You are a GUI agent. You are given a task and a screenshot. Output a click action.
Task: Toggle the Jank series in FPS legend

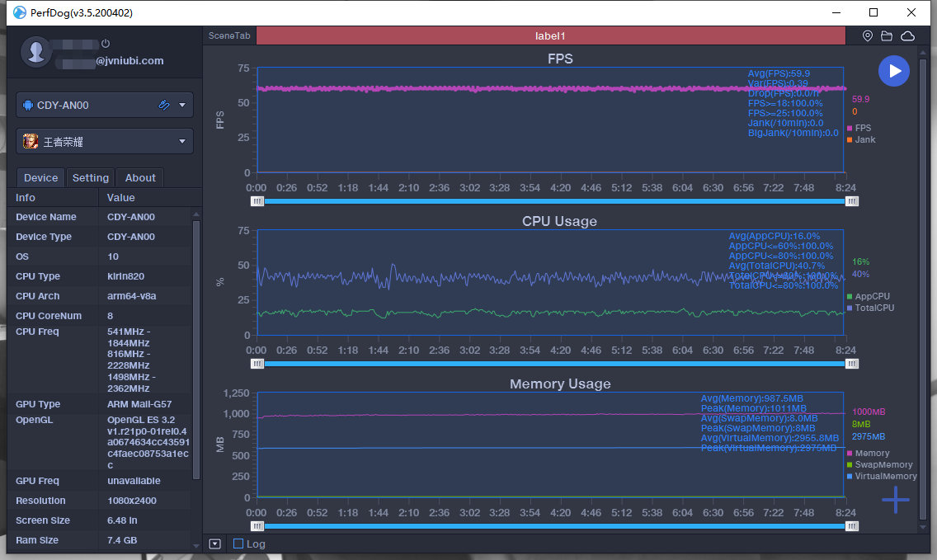(x=864, y=140)
